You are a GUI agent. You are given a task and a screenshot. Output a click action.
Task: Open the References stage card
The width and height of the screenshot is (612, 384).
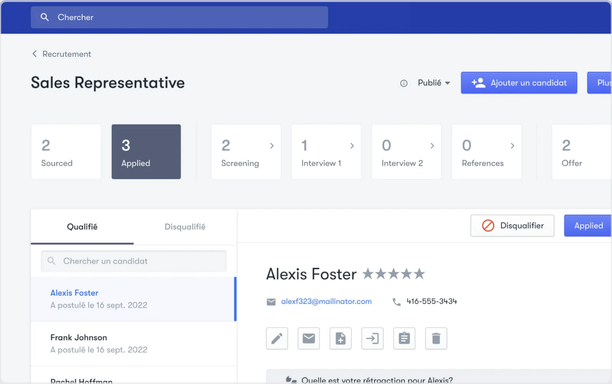coord(486,152)
